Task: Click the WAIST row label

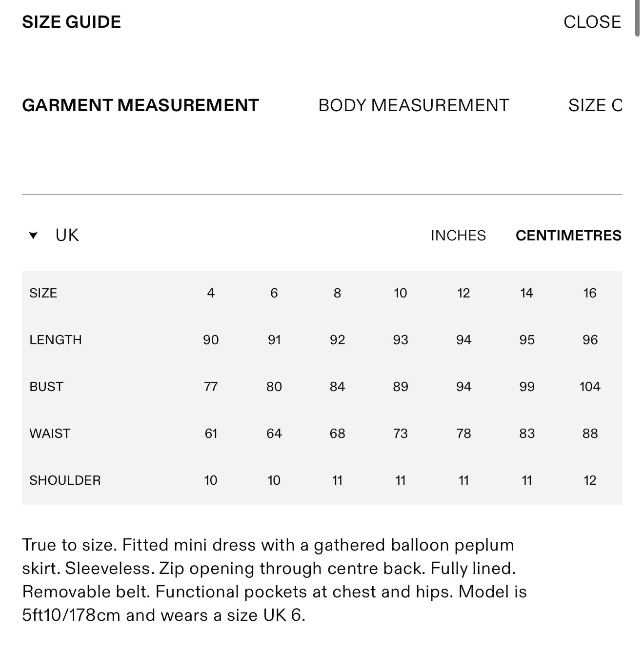Action: pyautogui.click(x=50, y=434)
